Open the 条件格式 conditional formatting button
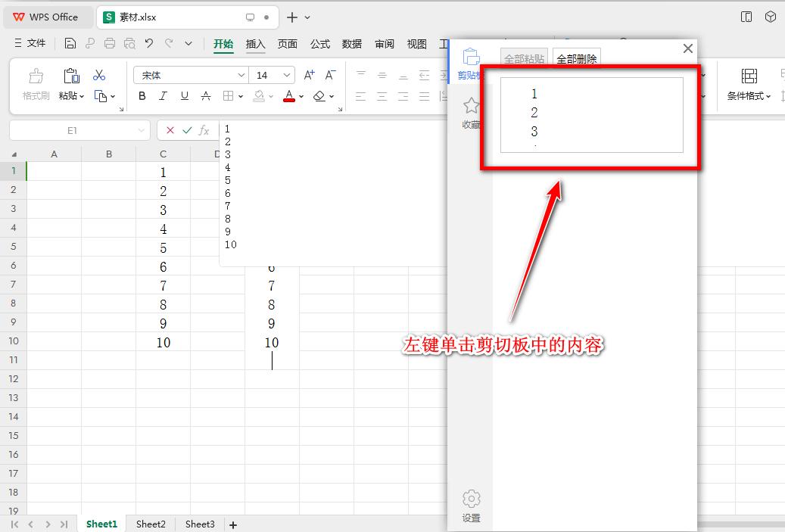This screenshot has width=785, height=532. 749,84
